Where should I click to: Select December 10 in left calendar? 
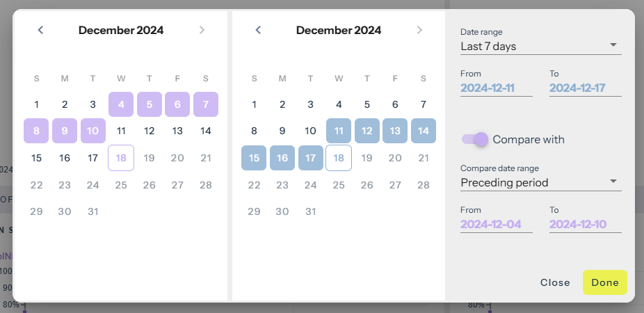[92, 131]
